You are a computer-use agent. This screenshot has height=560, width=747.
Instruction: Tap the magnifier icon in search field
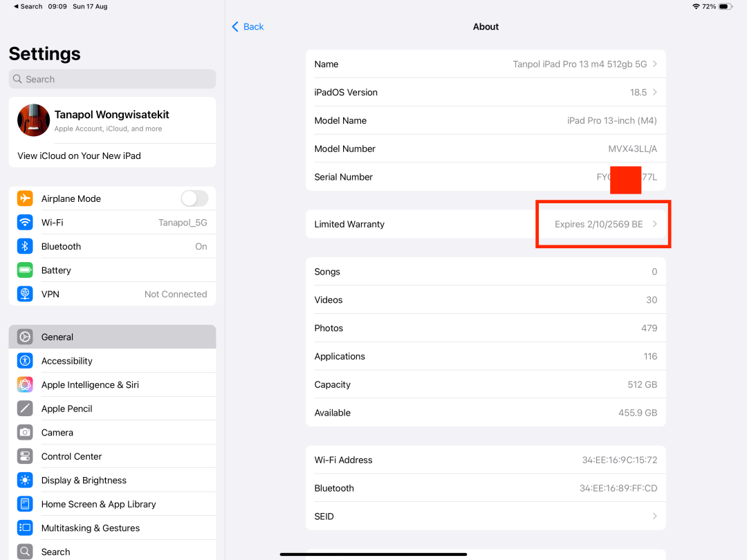click(x=17, y=79)
